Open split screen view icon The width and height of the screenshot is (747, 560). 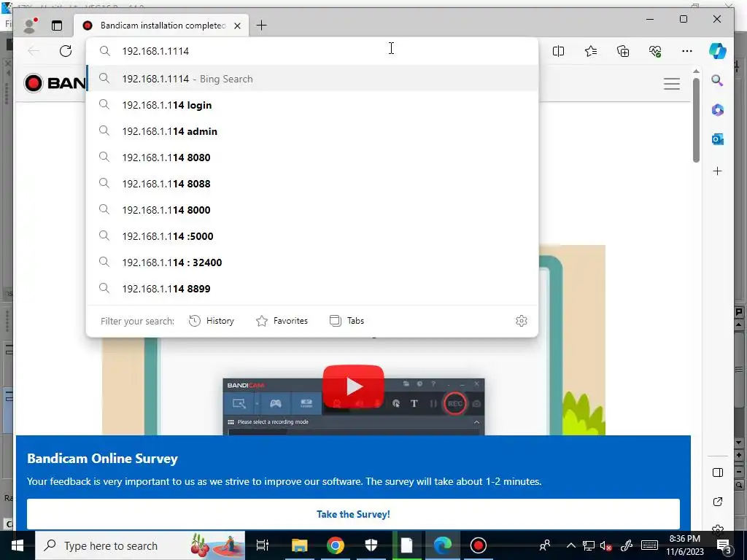click(558, 51)
